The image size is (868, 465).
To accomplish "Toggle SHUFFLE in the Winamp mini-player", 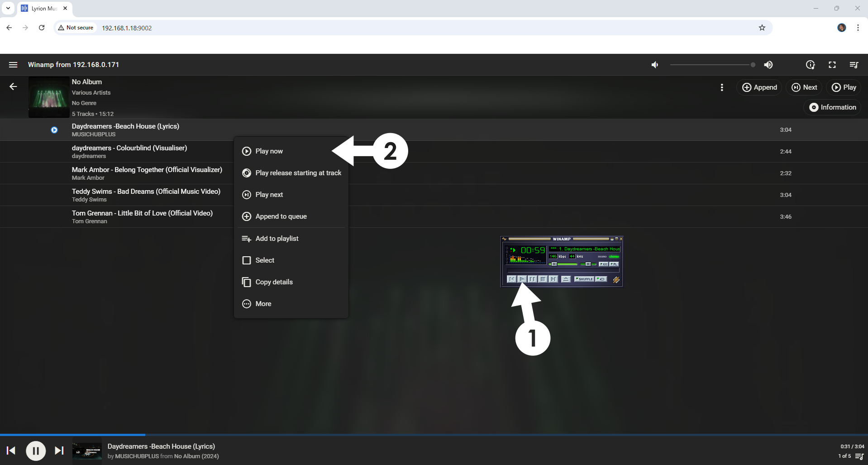I will click(584, 279).
